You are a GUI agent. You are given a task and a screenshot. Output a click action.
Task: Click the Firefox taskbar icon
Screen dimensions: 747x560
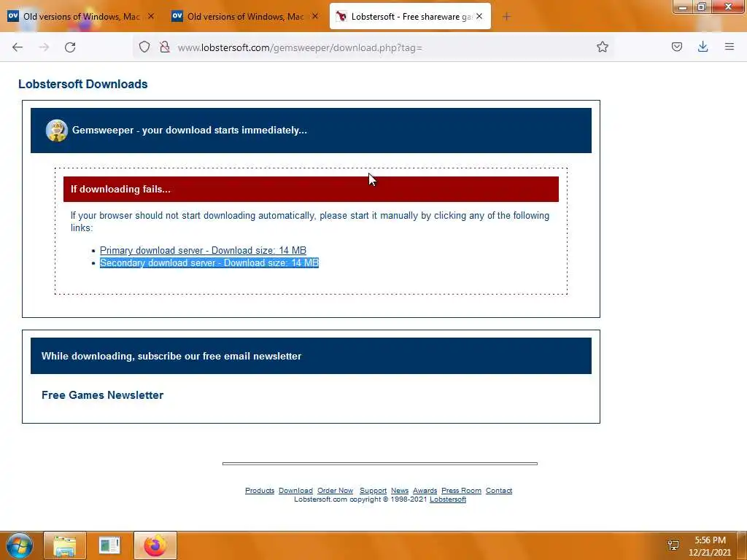click(155, 545)
